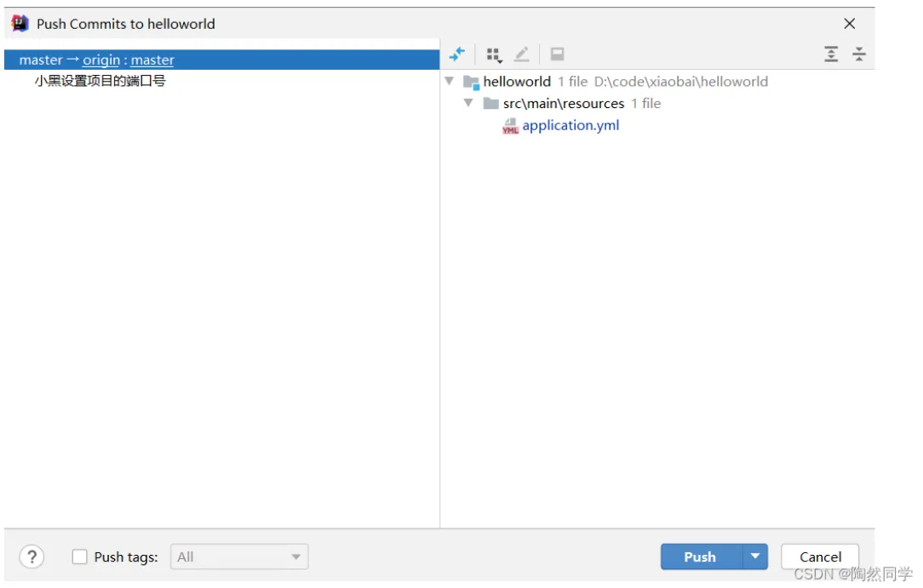The height and width of the screenshot is (588, 923).
Task: Click the Cancel button
Action: pyautogui.click(x=820, y=557)
